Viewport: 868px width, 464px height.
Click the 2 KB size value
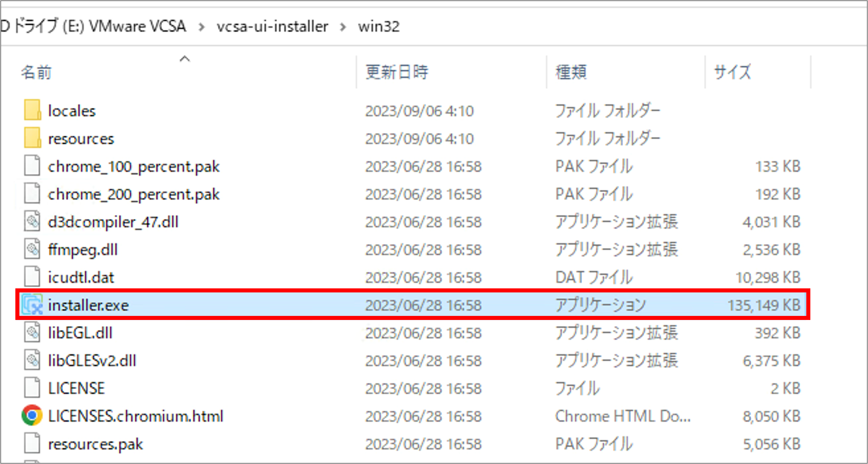pyautogui.click(x=786, y=389)
